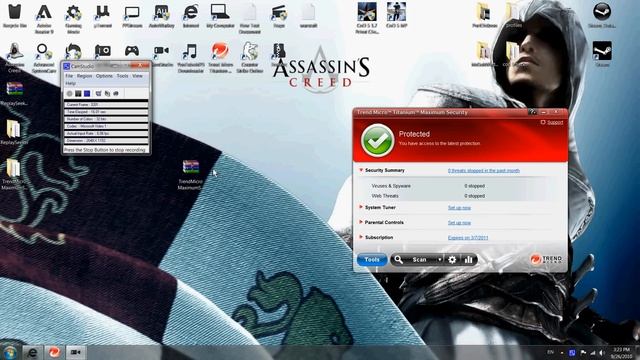Click Set up now for Parental Controls
This screenshot has width=640, height=360.
click(x=459, y=223)
